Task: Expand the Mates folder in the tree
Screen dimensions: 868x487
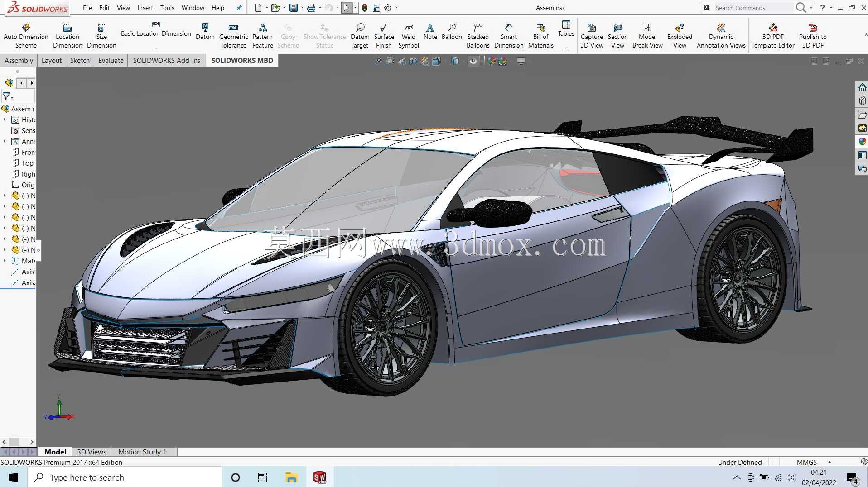Action: click(5, 261)
